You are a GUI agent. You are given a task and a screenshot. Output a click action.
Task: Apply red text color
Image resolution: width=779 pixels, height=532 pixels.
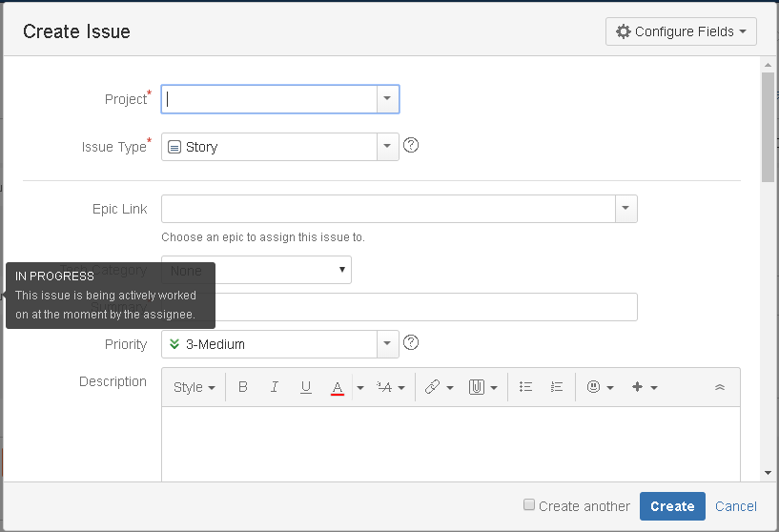tap(338, 387)
